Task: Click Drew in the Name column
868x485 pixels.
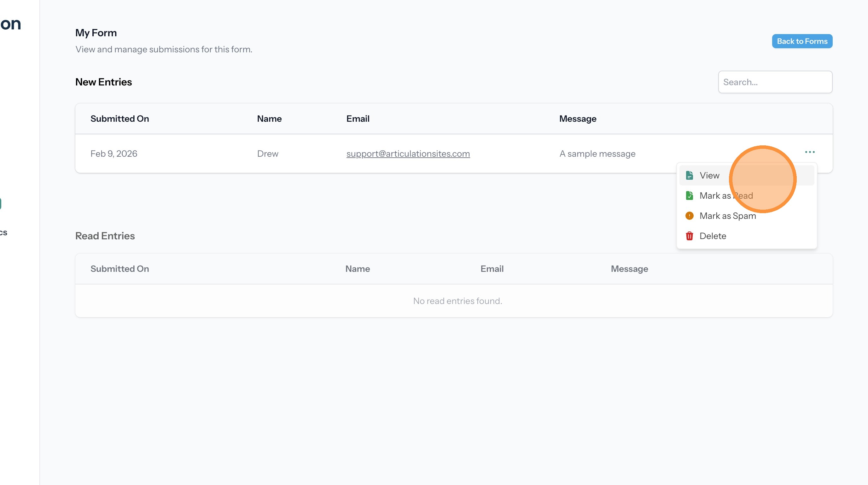Action: pos(268,154)
